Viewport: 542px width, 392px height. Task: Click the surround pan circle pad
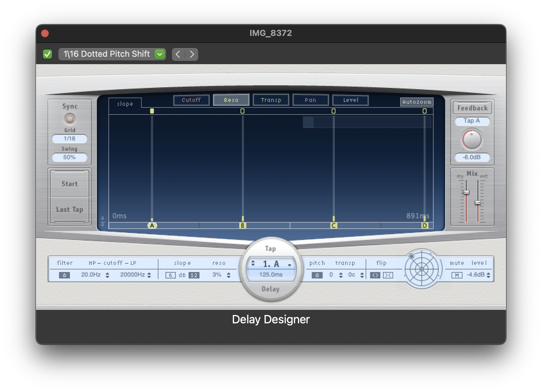422,269
